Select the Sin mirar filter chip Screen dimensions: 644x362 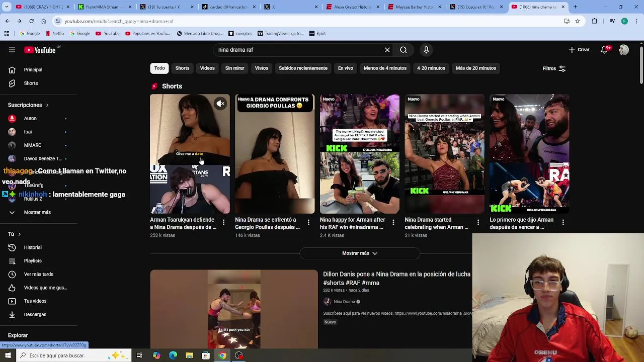[234, 68]
